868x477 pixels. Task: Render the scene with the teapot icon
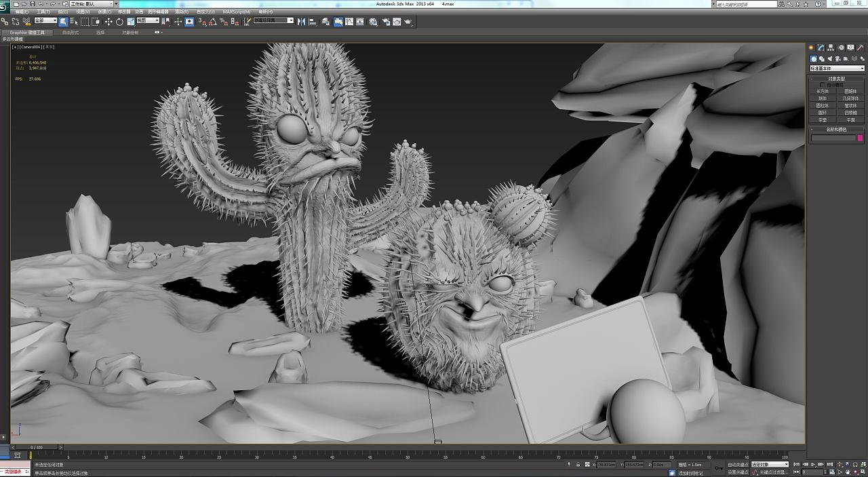408,22
